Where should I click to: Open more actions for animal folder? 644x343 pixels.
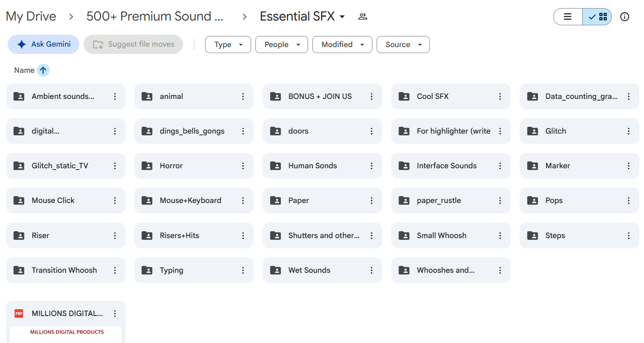[243, 96]
